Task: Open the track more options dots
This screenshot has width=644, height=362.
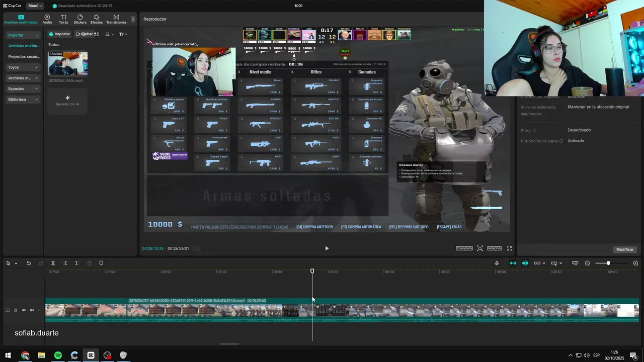Action: pos(40,310)
